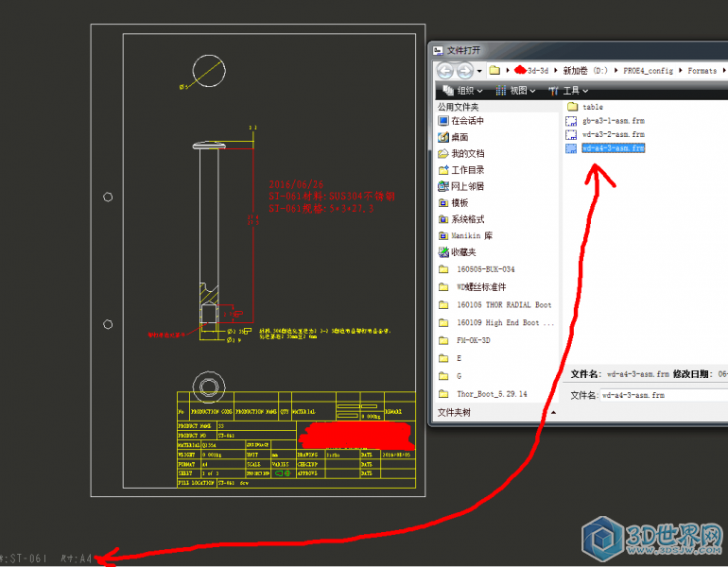Select the gb-a3-1-asm.frm file

coord(605,121)
